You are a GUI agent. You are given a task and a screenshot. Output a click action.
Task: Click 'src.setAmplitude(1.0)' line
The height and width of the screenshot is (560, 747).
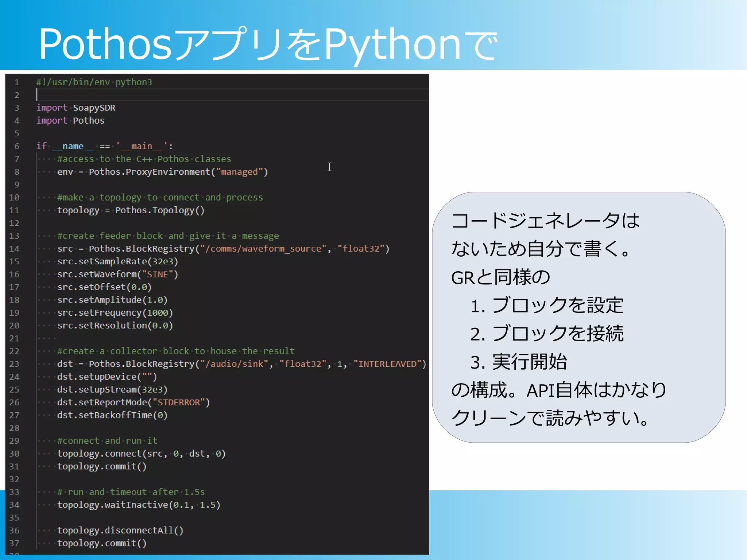[x=112, y=300]
